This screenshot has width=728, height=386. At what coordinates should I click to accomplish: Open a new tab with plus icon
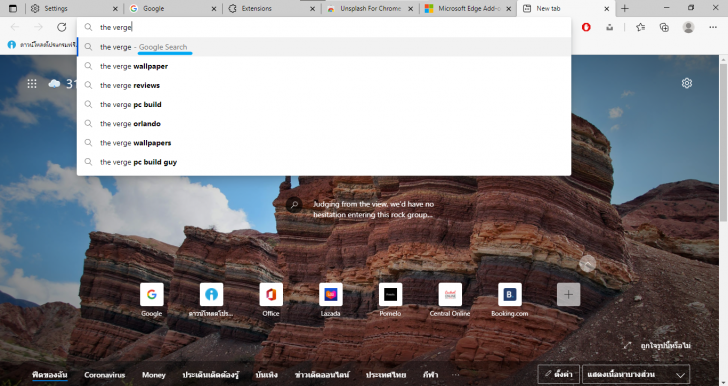pos(624,8)
